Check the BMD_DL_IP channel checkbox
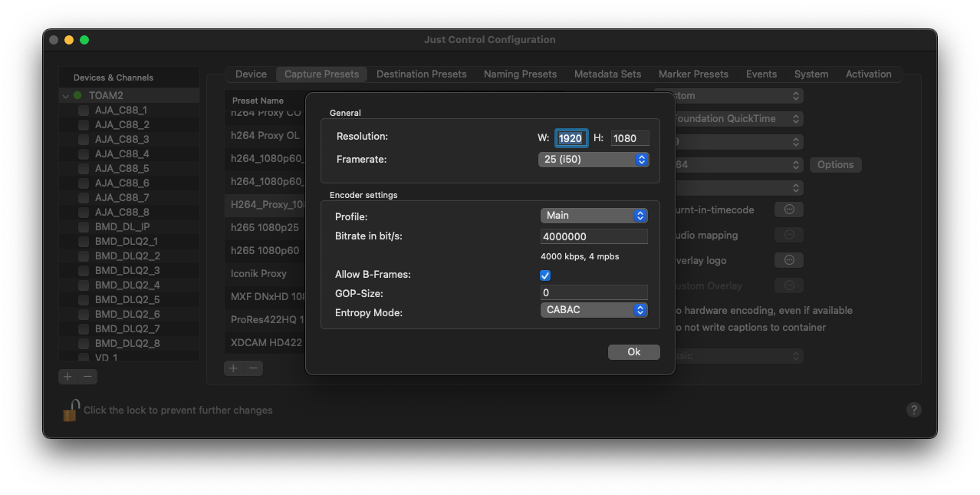This screenshot has height=495, width=980. pos(84,226)
